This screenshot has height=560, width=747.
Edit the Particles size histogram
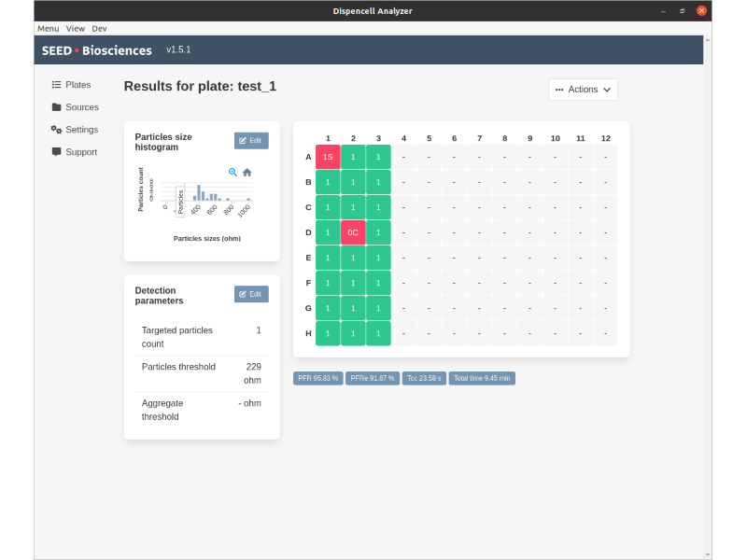tap(251, 141)
